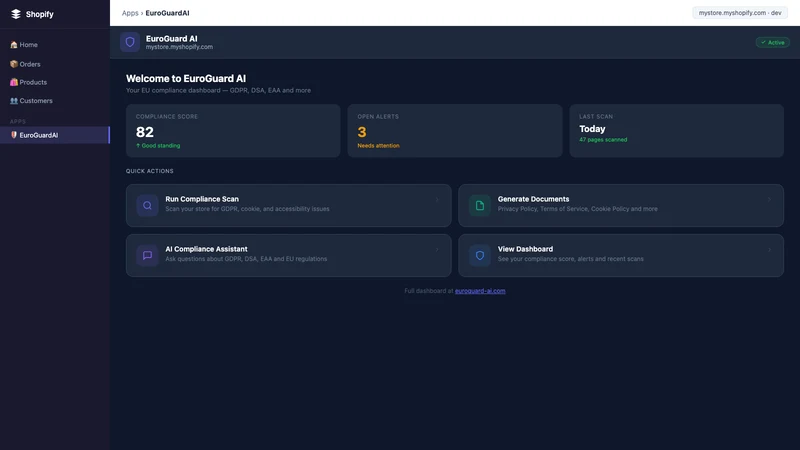Click the Customers people icon

click(x=14, y=101)
